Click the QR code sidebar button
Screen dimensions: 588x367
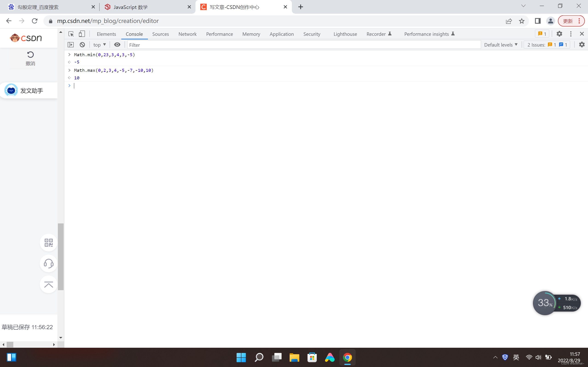click(49, 242)
